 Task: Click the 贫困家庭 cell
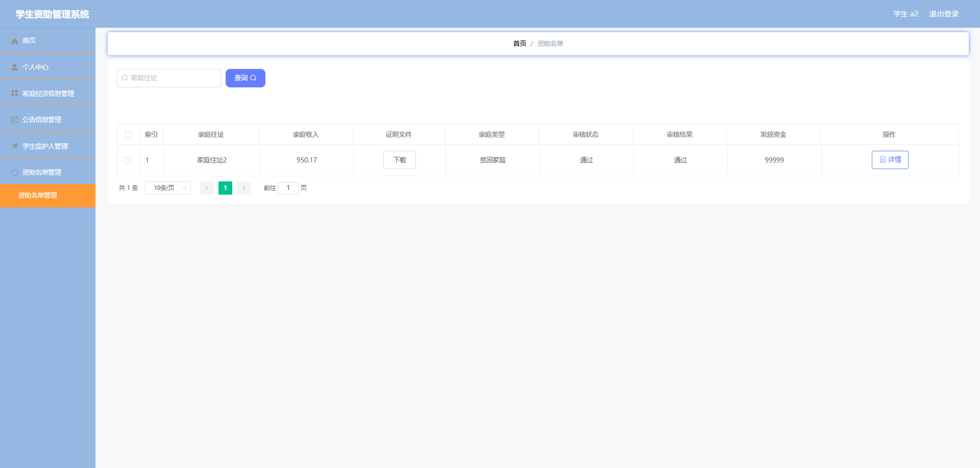click(493, 160)
